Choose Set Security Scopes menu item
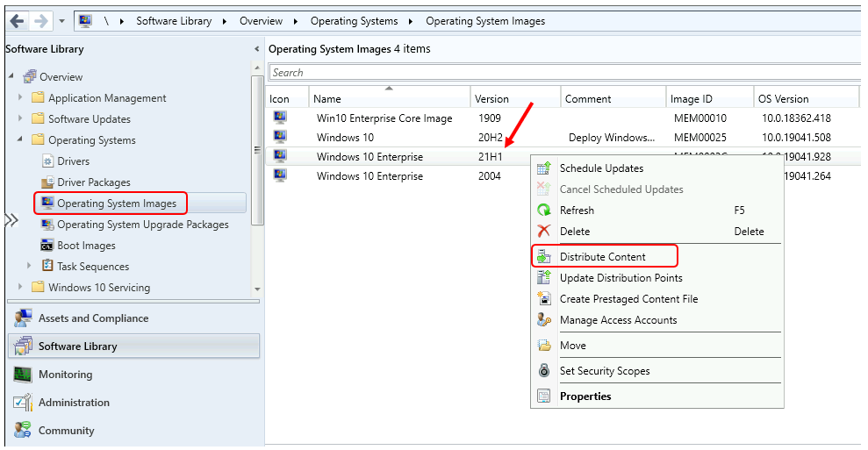Screen dimensions: 868x450 pos(657,371)
